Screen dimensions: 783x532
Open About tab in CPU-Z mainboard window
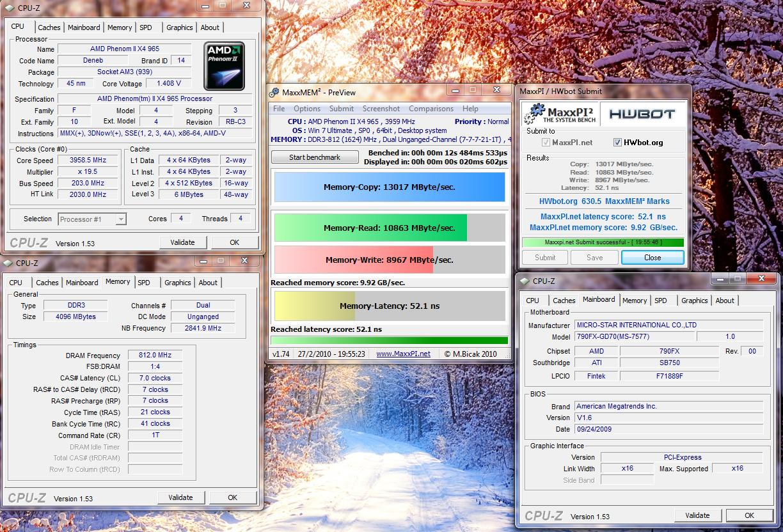click(x=725, y=301)
